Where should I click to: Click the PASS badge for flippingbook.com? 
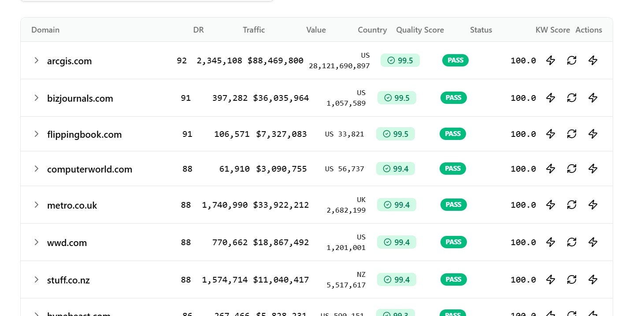click(453, 134)
